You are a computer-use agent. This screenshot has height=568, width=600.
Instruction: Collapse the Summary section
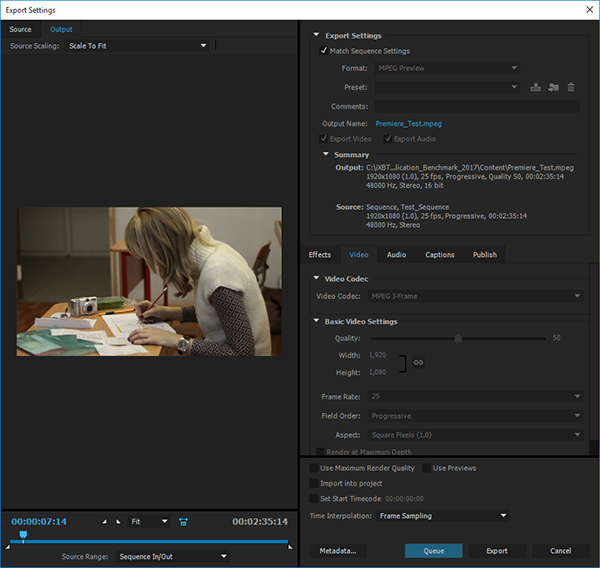326,155
